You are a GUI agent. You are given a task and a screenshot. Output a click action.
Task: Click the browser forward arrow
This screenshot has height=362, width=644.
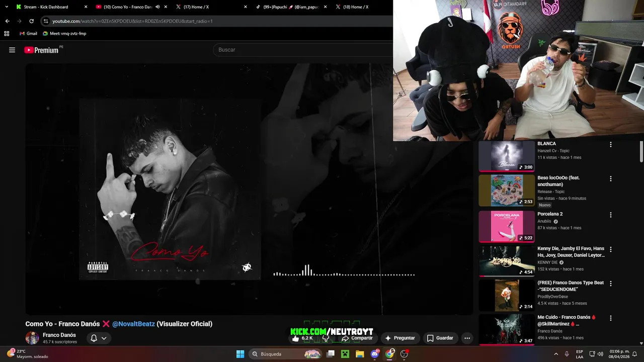[x=19, y=21]
